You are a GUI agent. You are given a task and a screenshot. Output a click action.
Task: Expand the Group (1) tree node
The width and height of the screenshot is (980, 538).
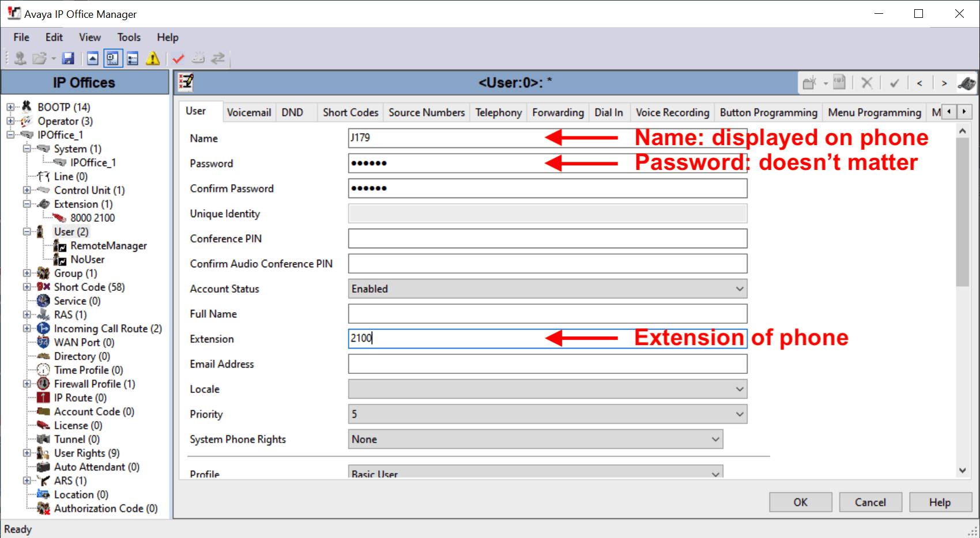coord(27,273)
